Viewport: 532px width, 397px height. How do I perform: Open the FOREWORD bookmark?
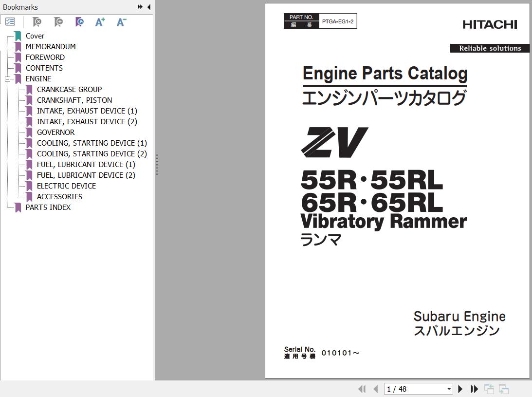click(45, 57)
